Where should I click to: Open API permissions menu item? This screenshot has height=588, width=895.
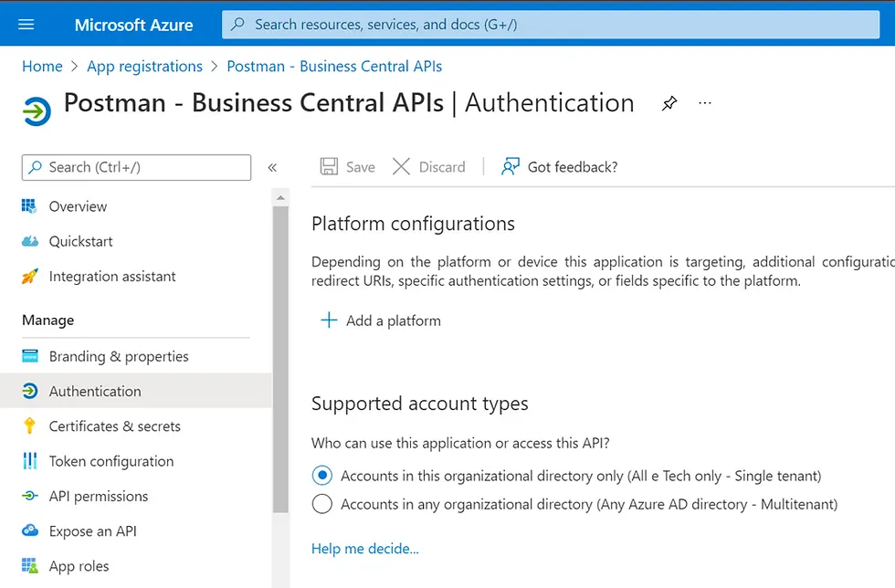click(99, 497)
